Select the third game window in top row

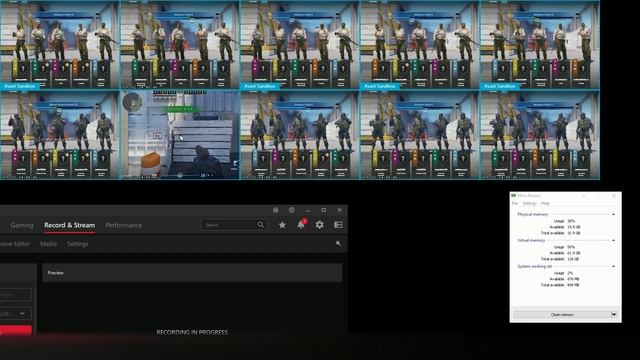point(300,44)
